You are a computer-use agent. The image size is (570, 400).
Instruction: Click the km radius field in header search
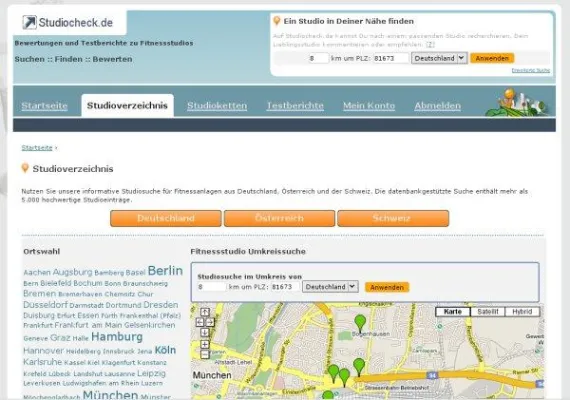pos(318,58)
